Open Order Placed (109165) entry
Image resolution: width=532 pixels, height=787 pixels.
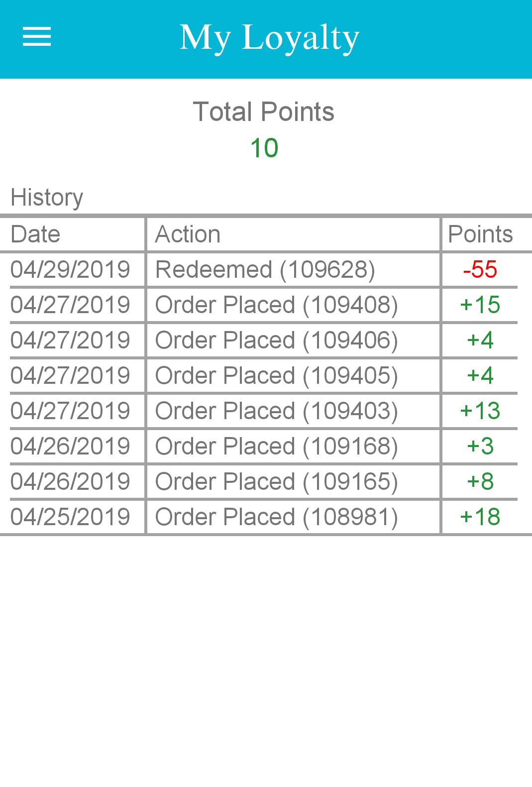tap(277, 482)
